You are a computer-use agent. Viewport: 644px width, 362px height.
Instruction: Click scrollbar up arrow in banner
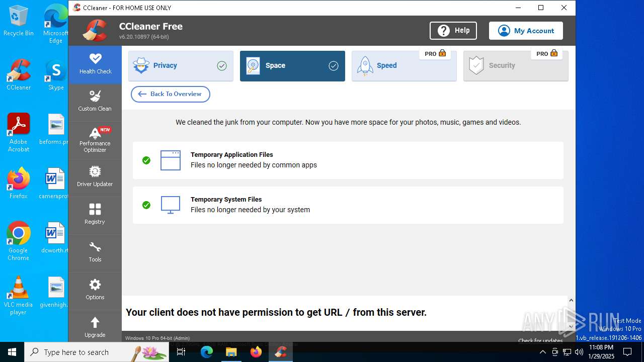point(571,300)
